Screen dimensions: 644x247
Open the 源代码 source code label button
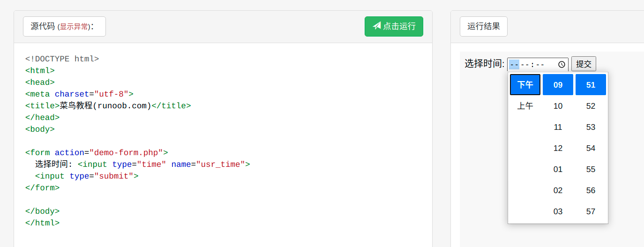pyautogui.click(x=64, y=26)
